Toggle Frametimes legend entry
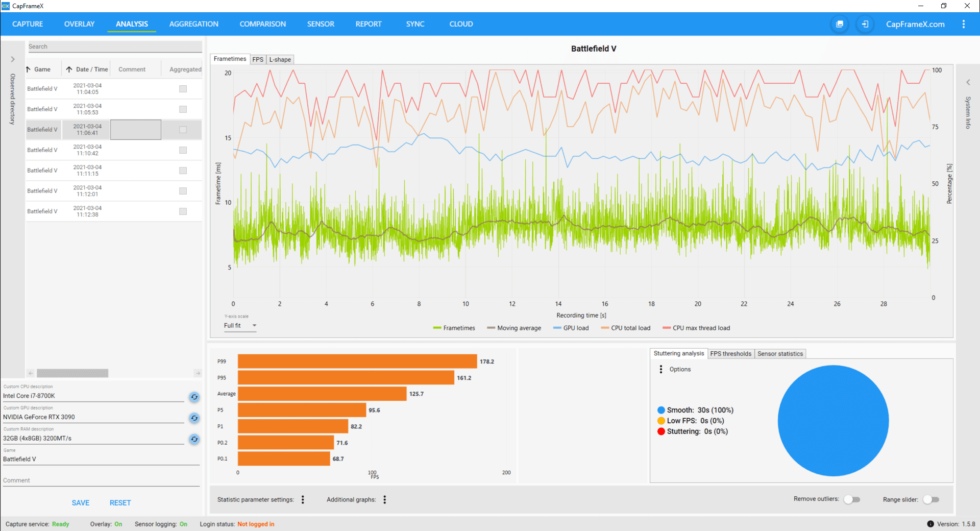Screen dimensions: 980x531 click(454, 328)
